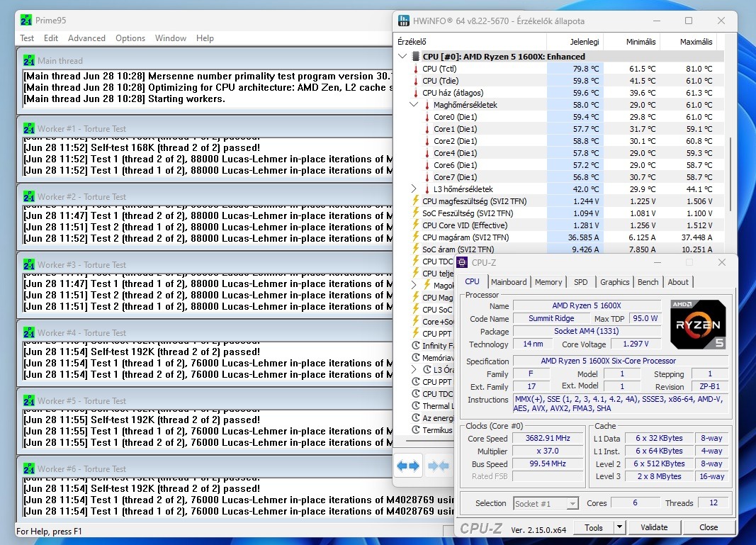
Task: Click the Validate button in CPU-Z
Action: coord(654,527)
